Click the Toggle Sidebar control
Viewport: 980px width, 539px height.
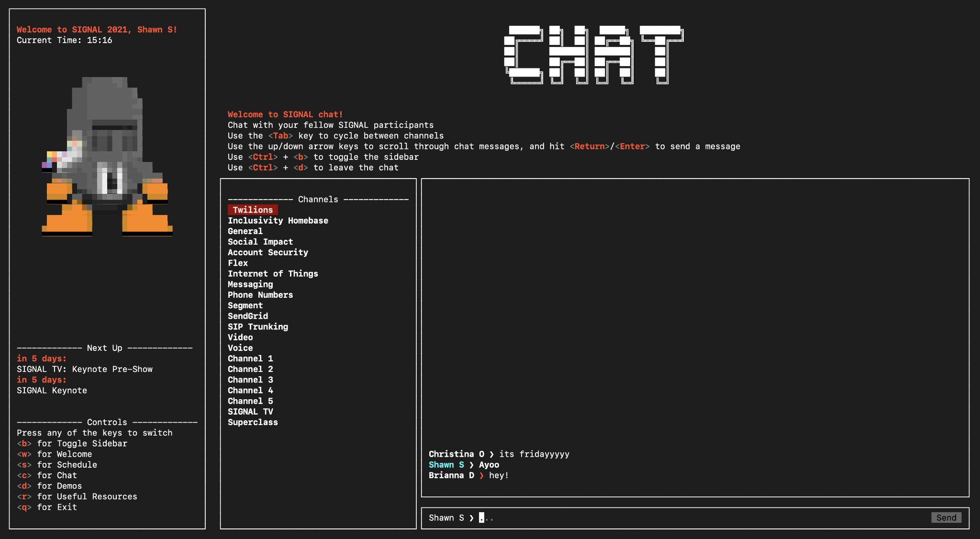[x=72, y=443]
